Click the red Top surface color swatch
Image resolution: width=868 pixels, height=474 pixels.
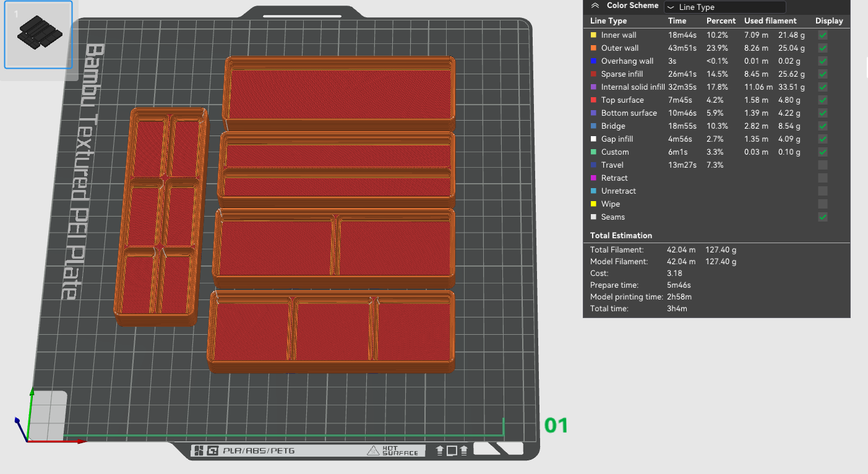pyautogui.click(x=594, y=100)
